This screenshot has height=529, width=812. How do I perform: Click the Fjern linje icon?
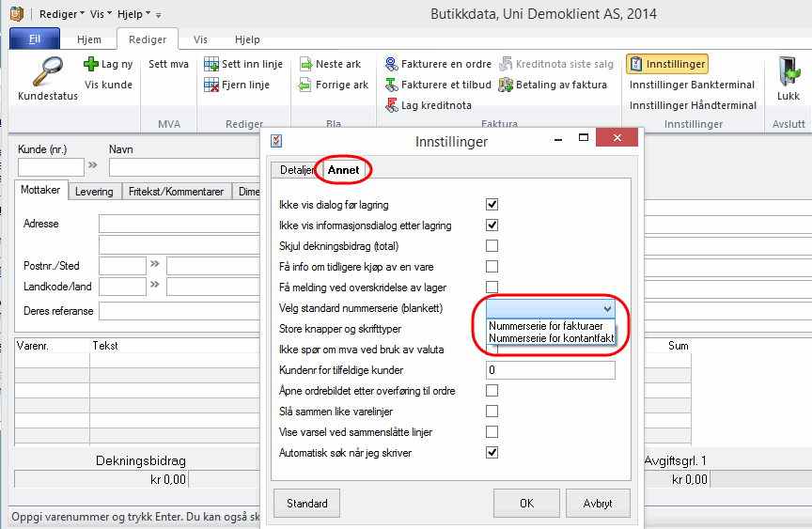[x=212, y=85]
